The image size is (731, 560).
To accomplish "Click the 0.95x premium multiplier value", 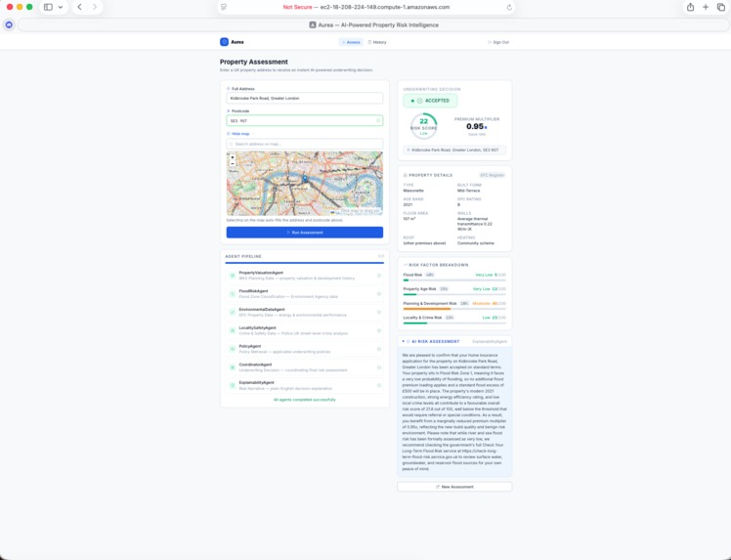I will (x=477, y=126).
